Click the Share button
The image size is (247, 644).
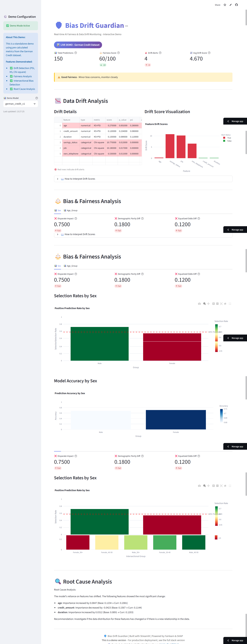(x=218, y=5)
